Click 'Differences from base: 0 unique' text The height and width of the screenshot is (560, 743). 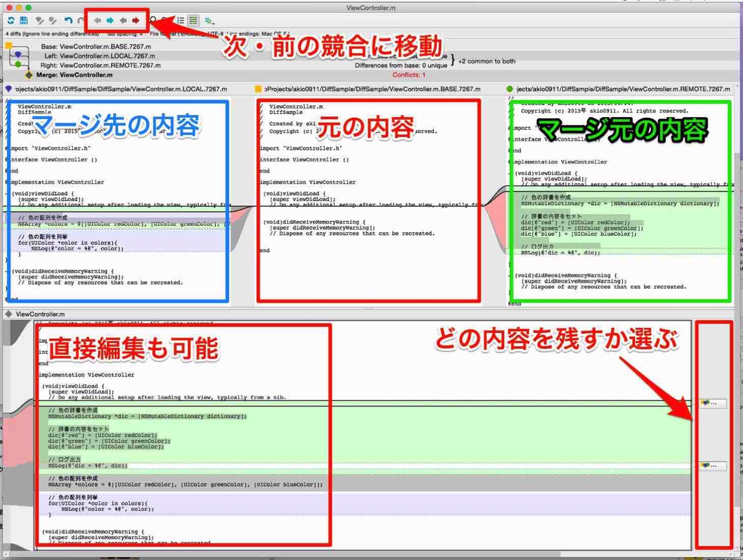(401, 65)
